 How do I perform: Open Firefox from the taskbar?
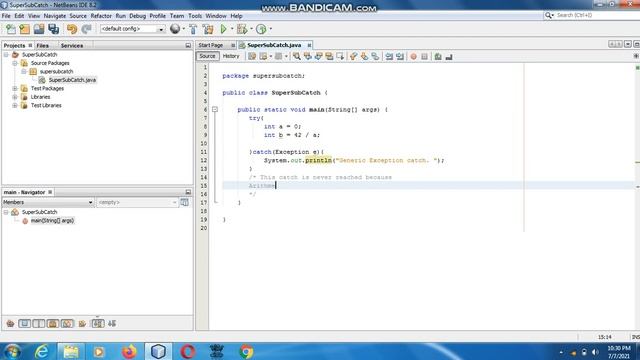point(129,351)
